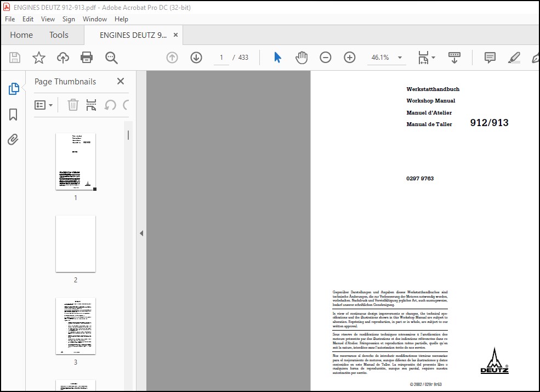
Task: Click the '912/913' heading in the document
Action: (489, 123)
